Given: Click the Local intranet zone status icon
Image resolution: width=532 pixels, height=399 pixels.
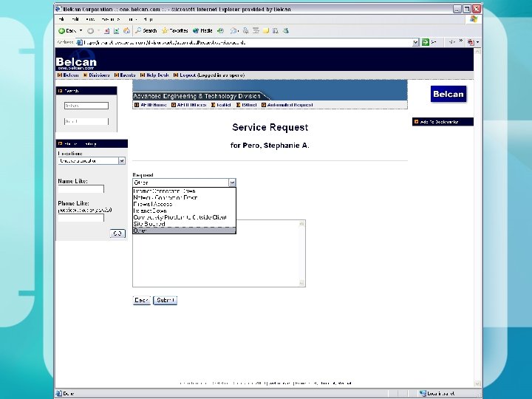Looking at the screenshot, I should tap(423, 394).
